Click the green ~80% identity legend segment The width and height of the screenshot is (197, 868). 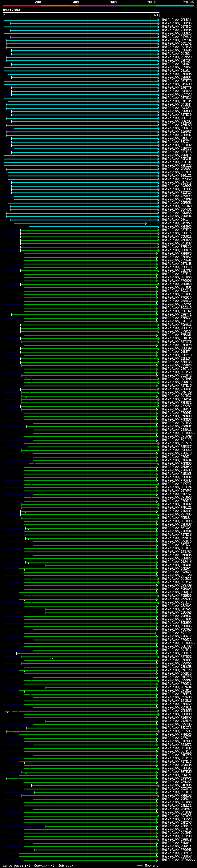pos(136,6)
